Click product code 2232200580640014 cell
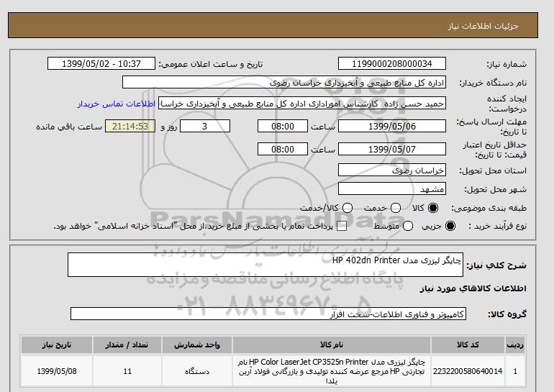The image size is (554, 392). tap(468, 371)
